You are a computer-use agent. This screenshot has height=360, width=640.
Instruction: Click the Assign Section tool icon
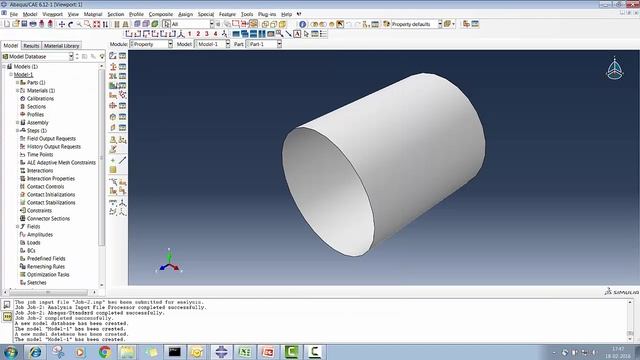(x=113, y=76)
